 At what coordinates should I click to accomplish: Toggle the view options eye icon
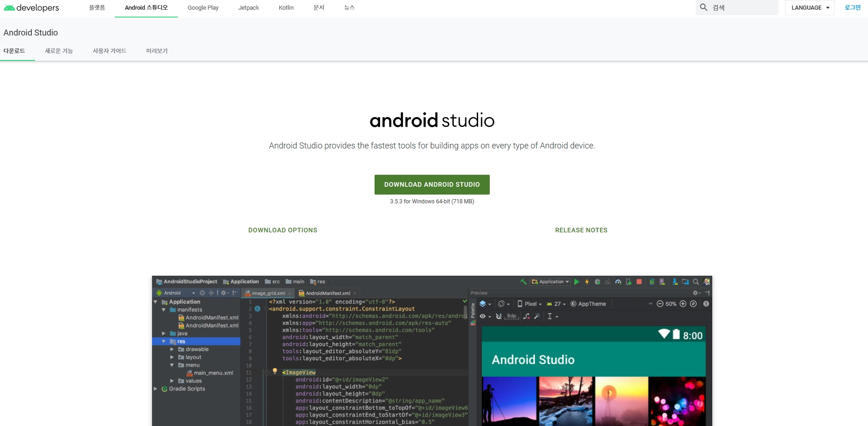click(x=483, y=316)
